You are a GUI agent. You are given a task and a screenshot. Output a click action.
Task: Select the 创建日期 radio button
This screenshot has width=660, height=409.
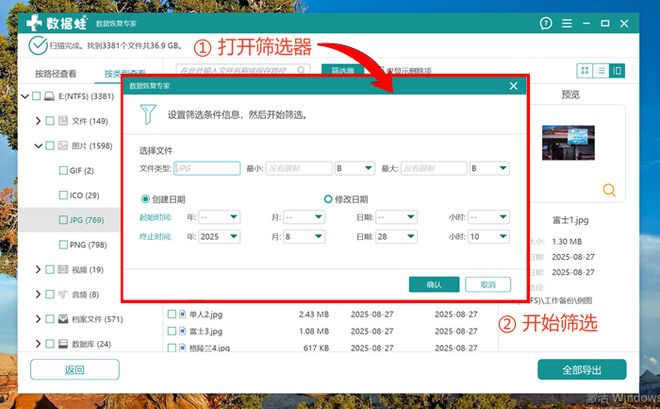coord(146,199)
